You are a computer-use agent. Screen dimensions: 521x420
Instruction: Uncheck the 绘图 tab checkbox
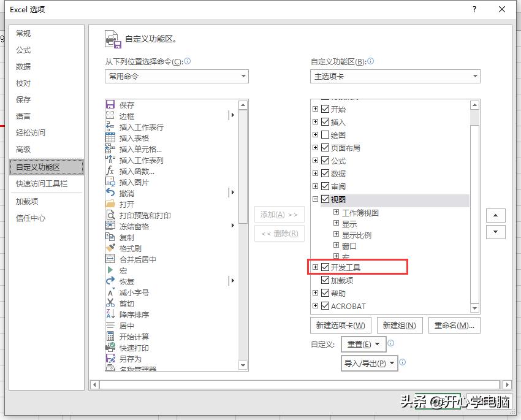tap(325, 134)
